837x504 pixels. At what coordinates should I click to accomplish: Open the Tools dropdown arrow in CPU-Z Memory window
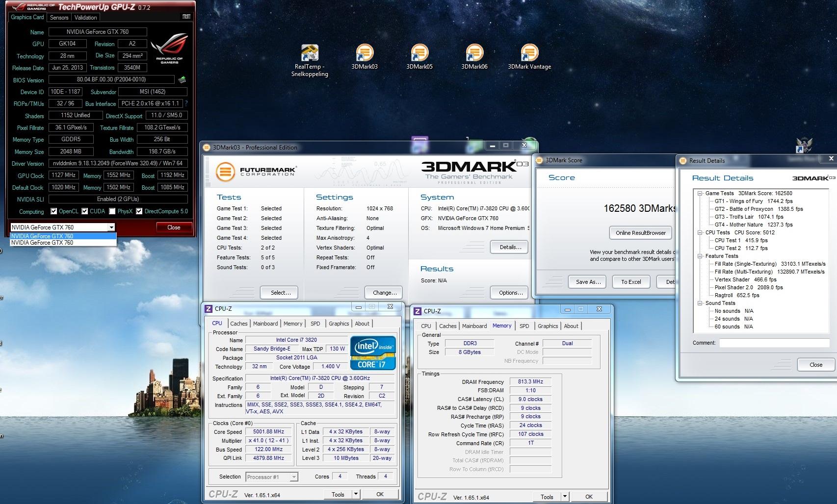pyautogui.click(x=565, y=497)
